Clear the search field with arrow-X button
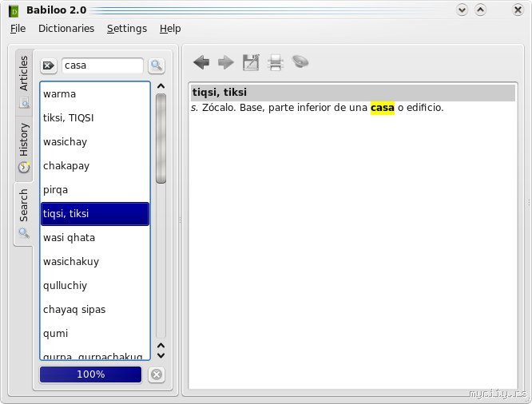 [x=49, y=65]
